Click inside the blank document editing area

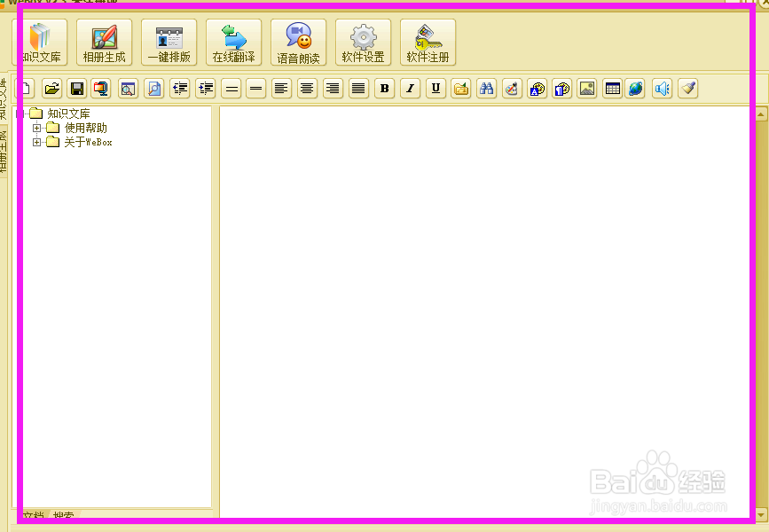click(x=484, y=312)
